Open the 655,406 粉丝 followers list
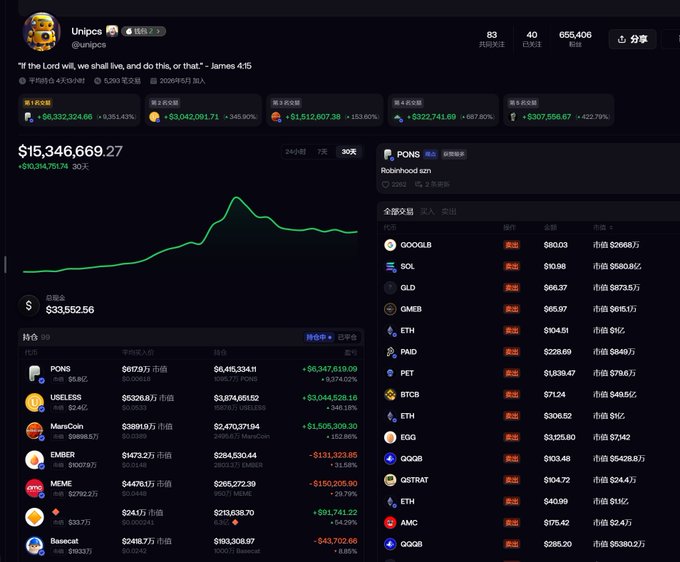 (x=575, y=39)
